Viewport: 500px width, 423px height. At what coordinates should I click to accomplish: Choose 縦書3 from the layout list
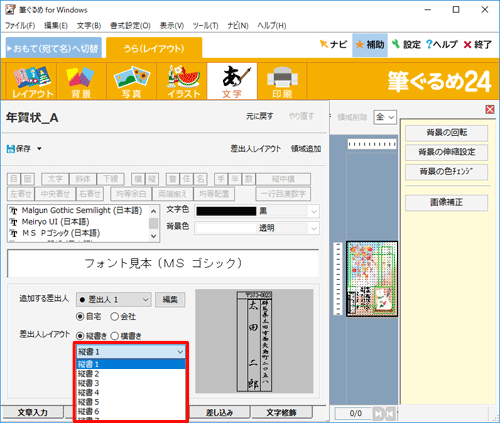(131, 383)
